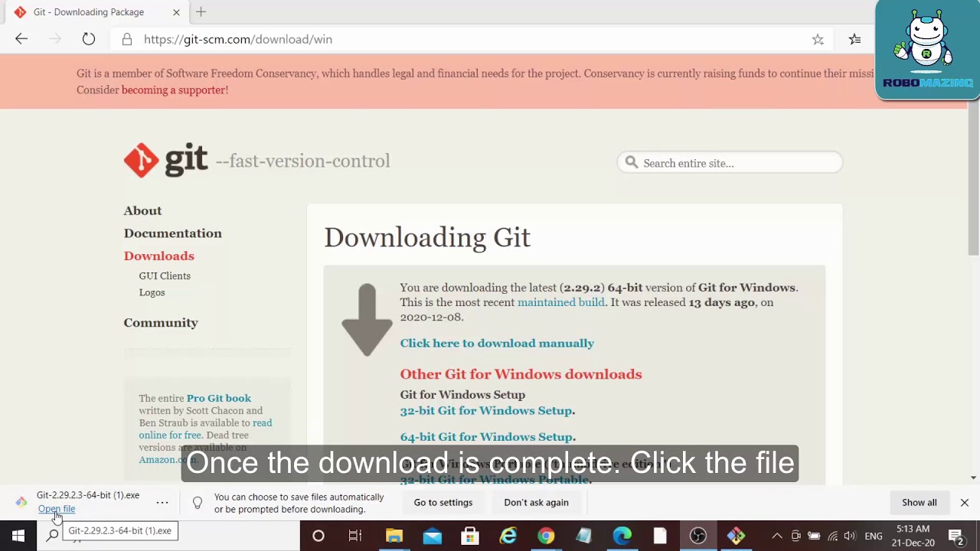
Task: Open the favorites list icon
Action: click(x=854, y=39)
